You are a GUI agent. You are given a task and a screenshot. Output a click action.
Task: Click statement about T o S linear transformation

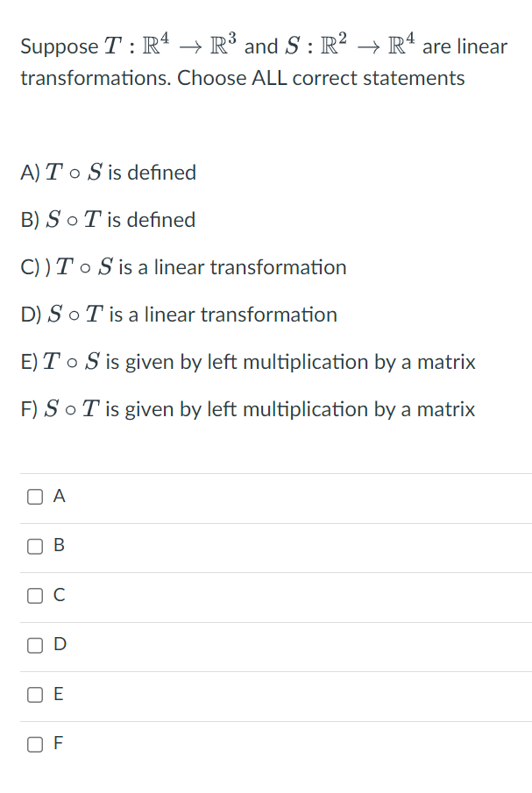pos(182,267)
